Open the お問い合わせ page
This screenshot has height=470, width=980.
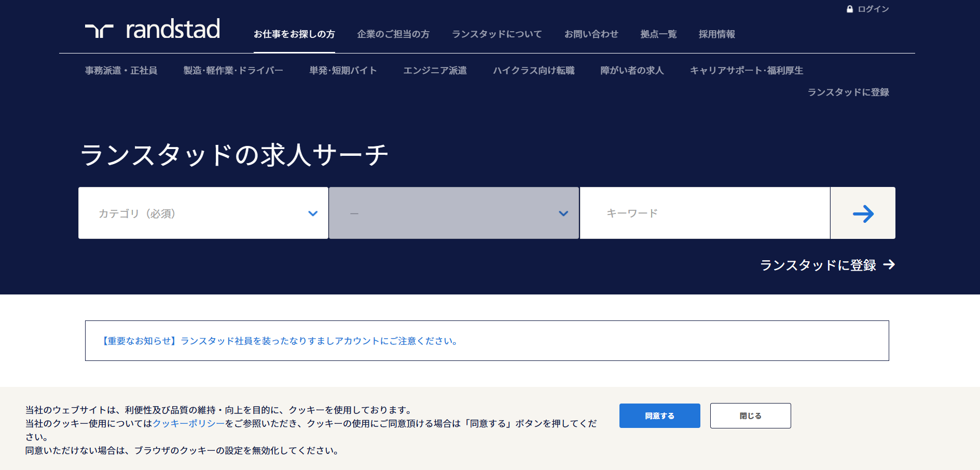[x=591, y=34]
